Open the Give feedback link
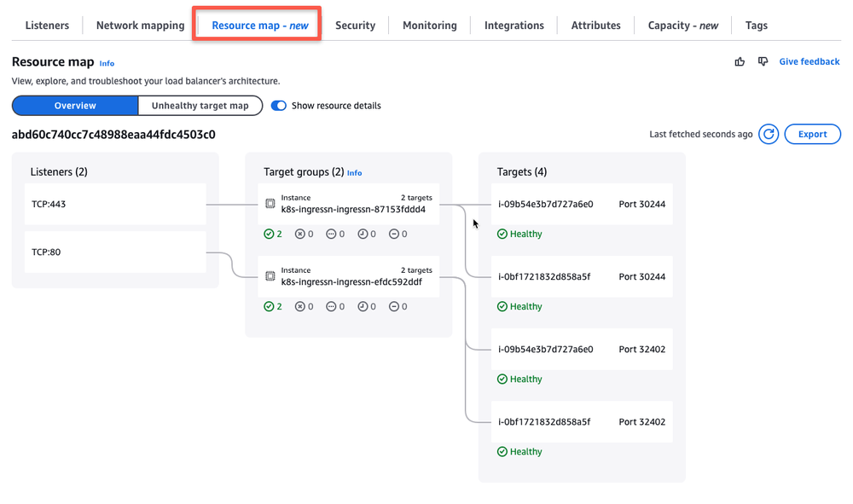The height and width of the screenshot is (504, 853). (x=809, y=61)
